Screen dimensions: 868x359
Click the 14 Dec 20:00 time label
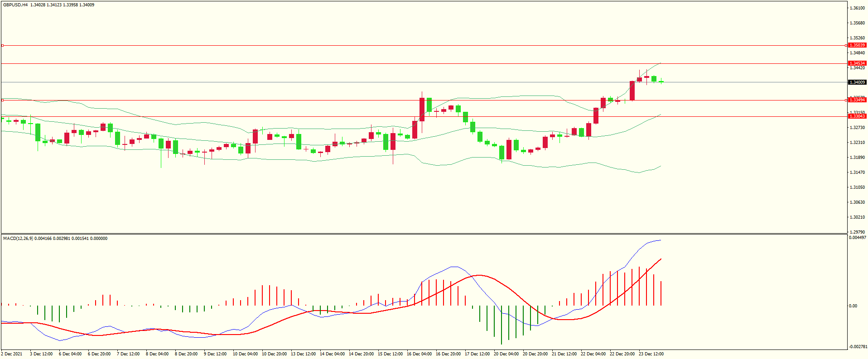[361, 354]
